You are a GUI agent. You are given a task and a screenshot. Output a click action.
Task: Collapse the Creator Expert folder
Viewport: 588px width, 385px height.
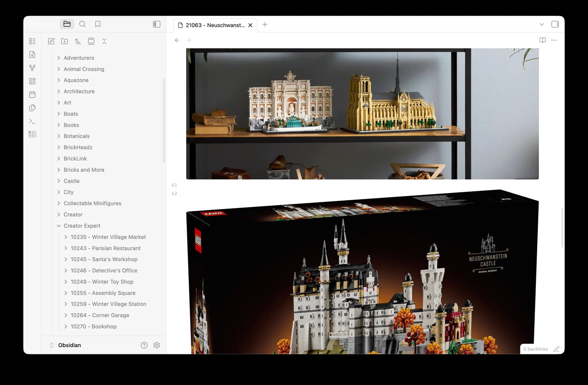[82, 226]
